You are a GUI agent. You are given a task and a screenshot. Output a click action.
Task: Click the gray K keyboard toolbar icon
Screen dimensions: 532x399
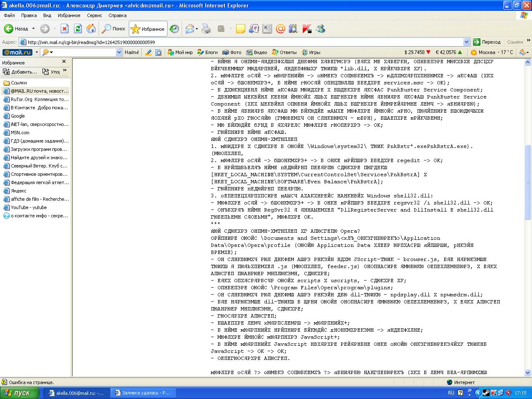click(x=267, y=29)
